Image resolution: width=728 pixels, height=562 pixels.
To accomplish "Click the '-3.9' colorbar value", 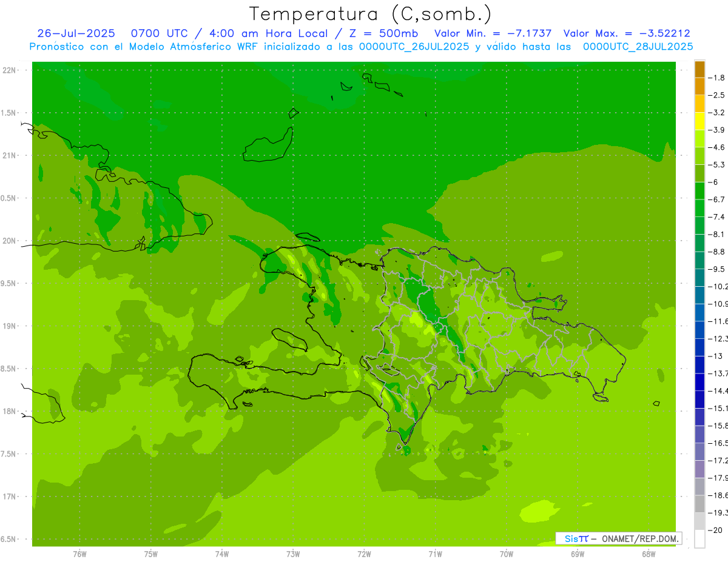I will tap(717, 130).
